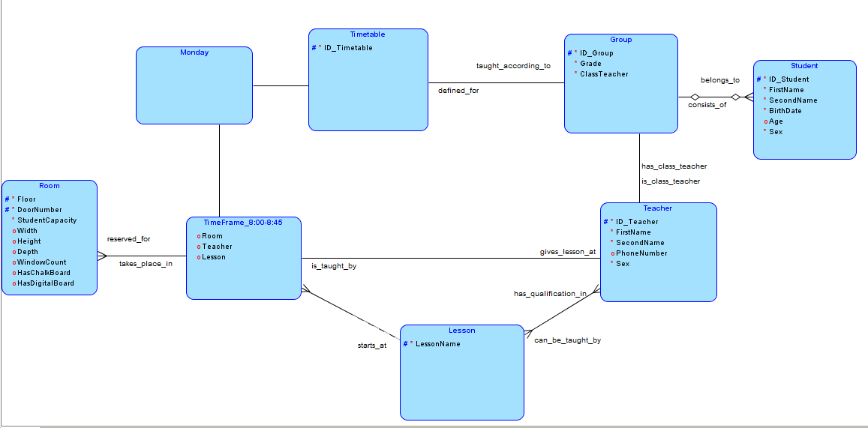Click the Student entity title

pos(804,66)
